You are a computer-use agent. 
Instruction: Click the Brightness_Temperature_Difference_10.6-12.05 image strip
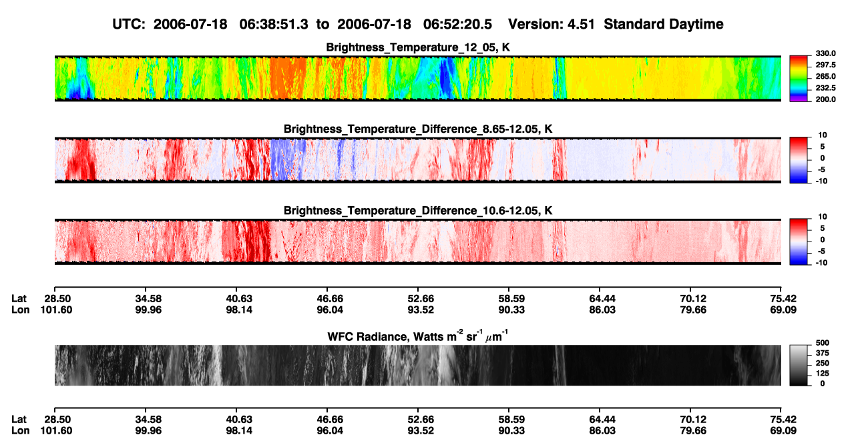pyautogui.click(x=417, y=242)
